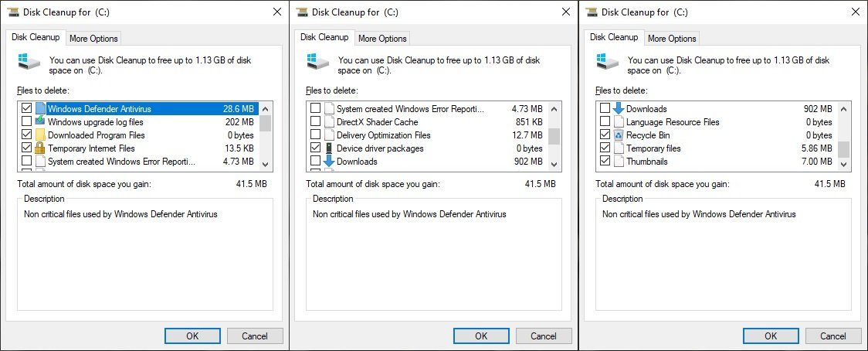Viewport: 868px width, 351px height.
Task: Click the scrollbar thumb in middle file list
Action: coord(555,137)
